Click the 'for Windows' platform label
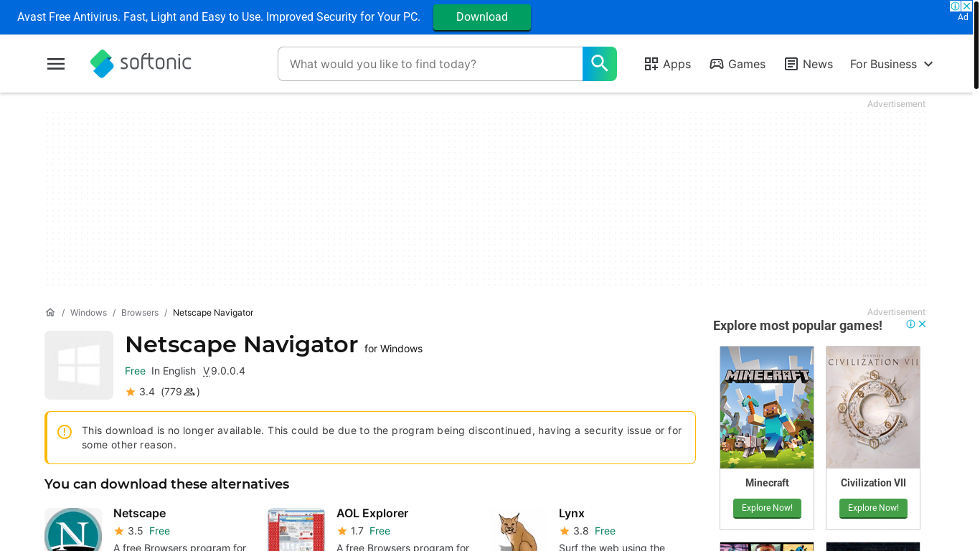This screenshot has height=551, width=980. [x=393, y=349]
